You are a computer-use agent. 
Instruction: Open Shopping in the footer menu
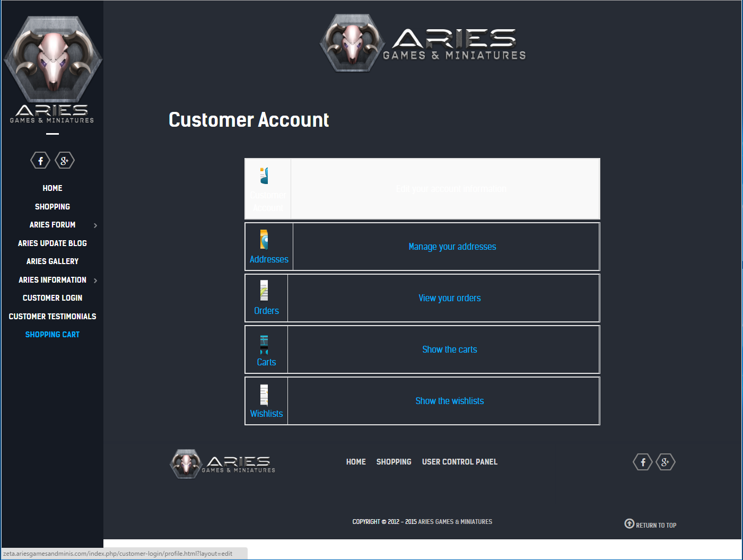[394, 462]
